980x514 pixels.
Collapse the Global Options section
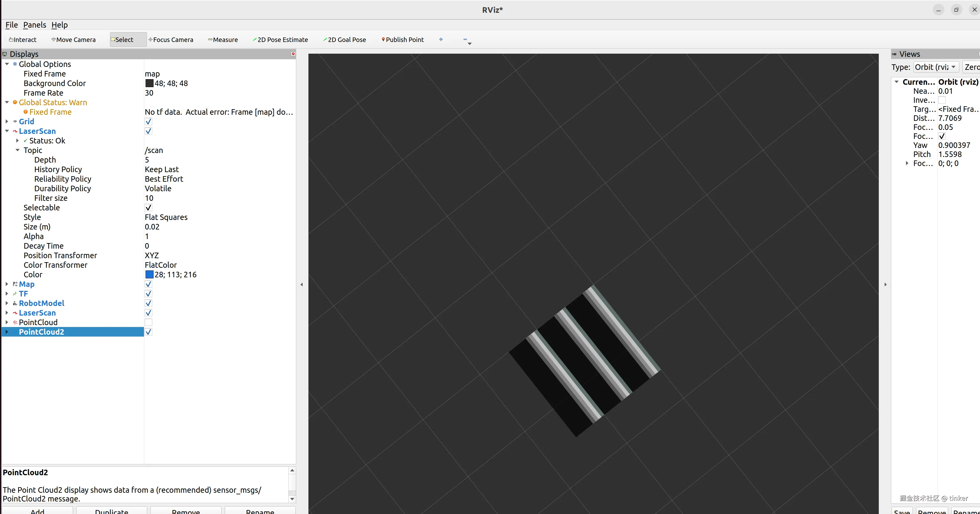(x=7, y=64)
